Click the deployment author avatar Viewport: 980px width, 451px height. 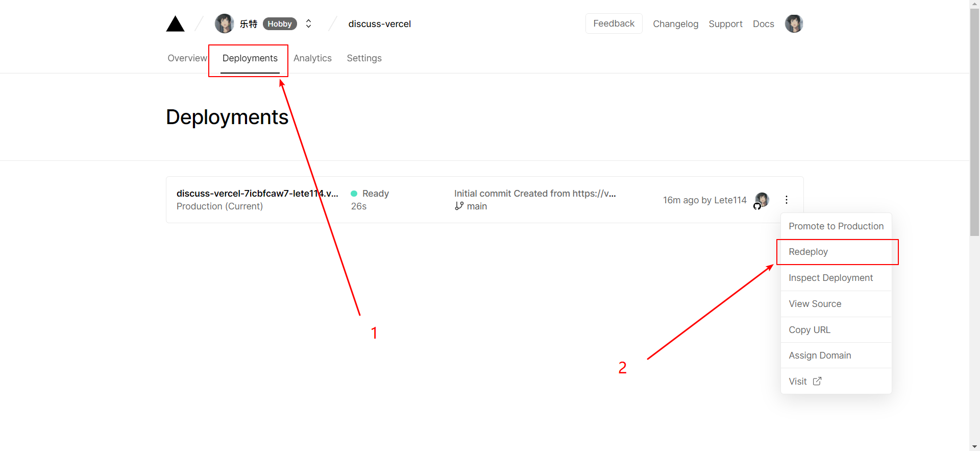point(762,199)
